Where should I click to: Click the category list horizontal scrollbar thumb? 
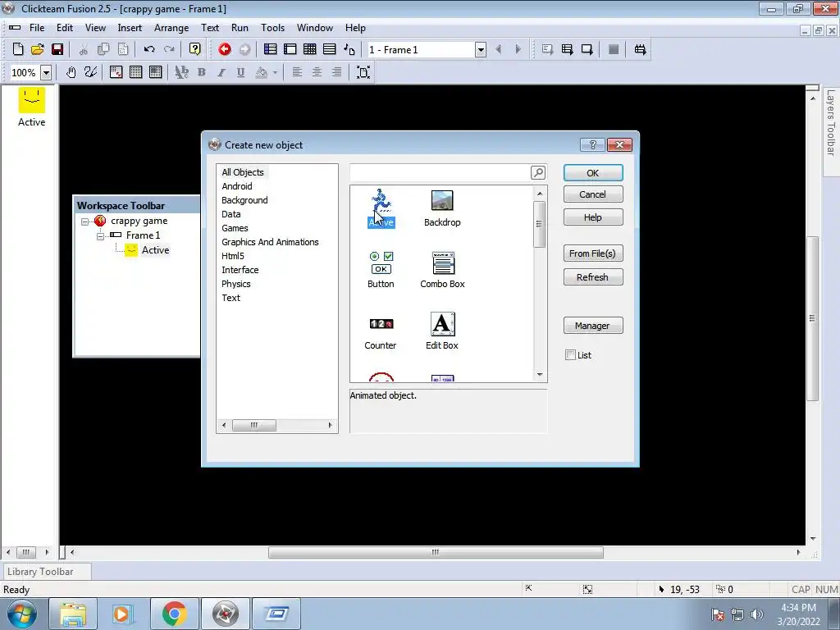point(254,426)
